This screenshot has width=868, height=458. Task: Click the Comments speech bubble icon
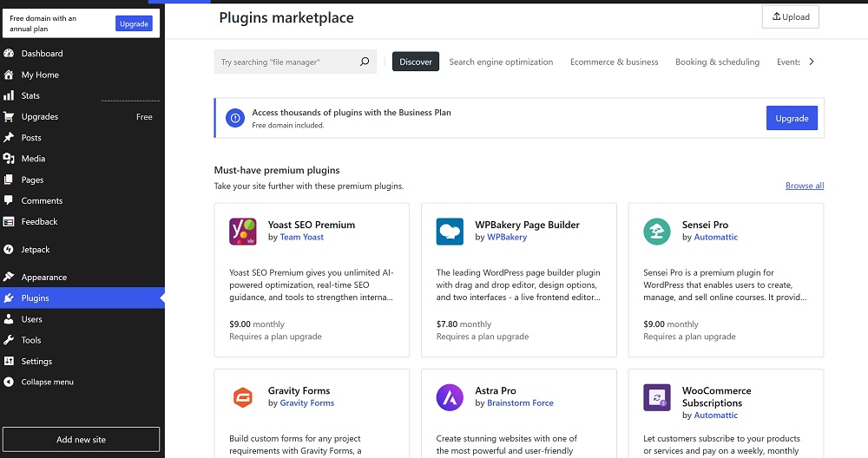coord(9,200)
